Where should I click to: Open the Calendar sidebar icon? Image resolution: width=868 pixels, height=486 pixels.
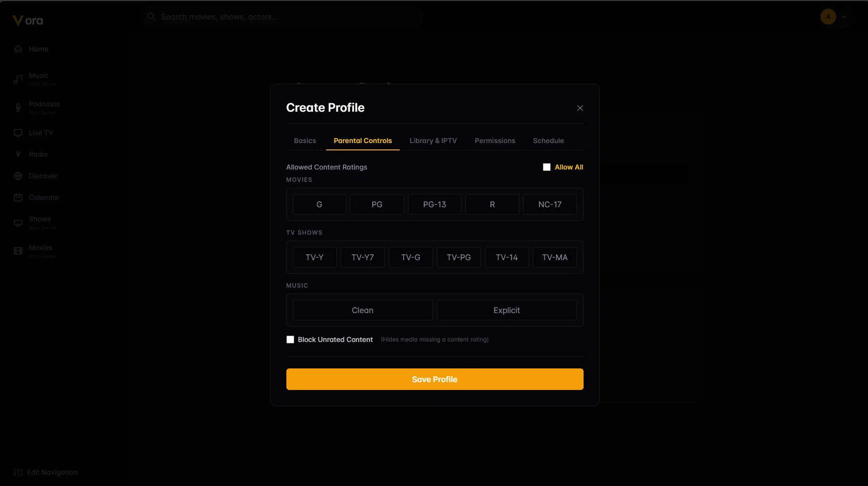[x=18, y=197]
